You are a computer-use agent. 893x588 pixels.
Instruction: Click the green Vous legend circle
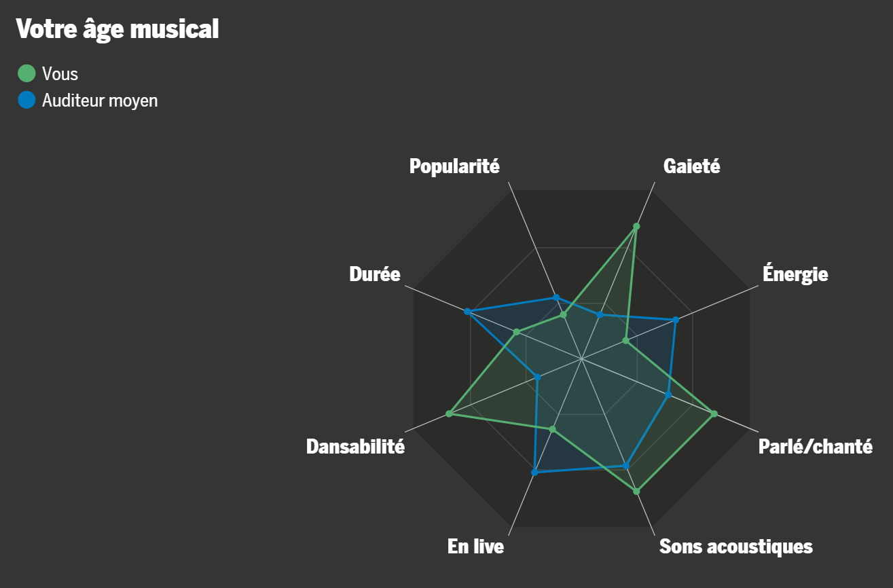pos(26,73)
